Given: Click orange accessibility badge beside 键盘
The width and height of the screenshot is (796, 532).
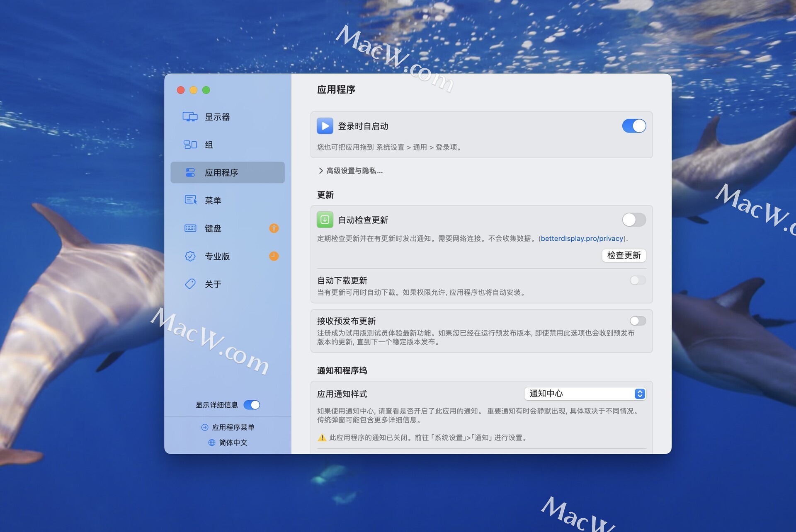Looking at the screenshot, I should 274,228.
